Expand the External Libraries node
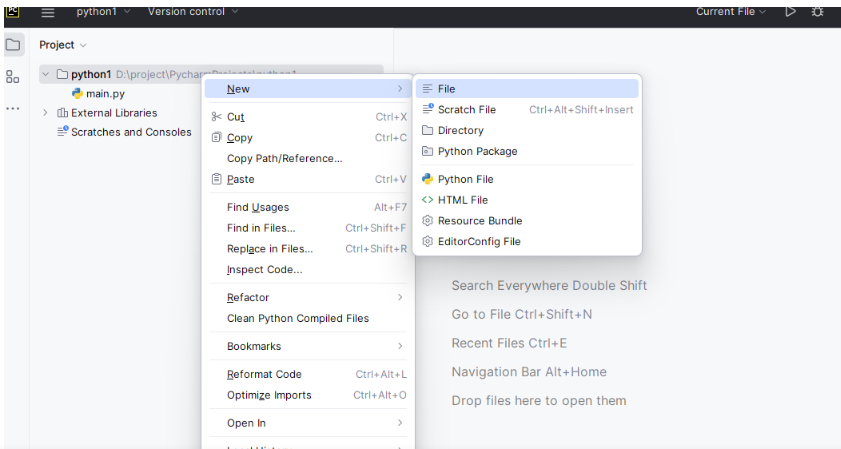Screen dimensions: 841x449 point(46,113)
